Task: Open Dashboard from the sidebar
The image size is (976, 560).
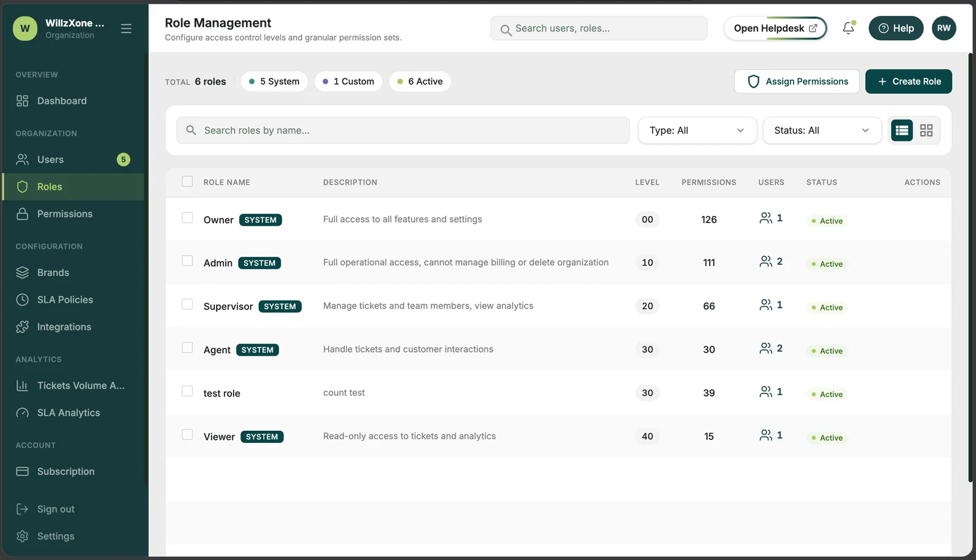Action: click(73, 101)
